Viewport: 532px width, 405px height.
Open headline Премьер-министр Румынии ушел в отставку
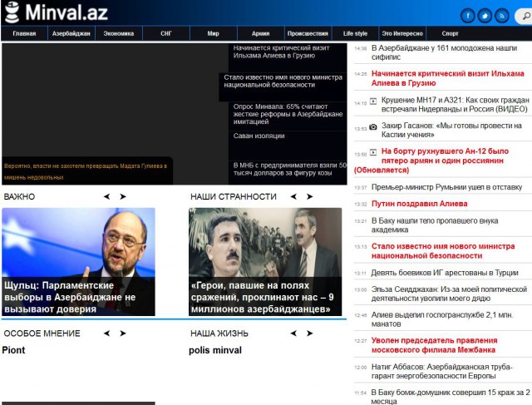446,187
